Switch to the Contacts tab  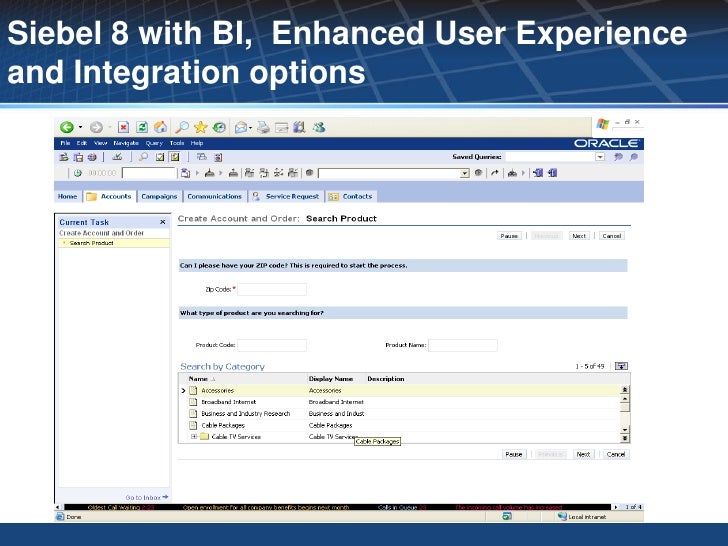point(351,196)
